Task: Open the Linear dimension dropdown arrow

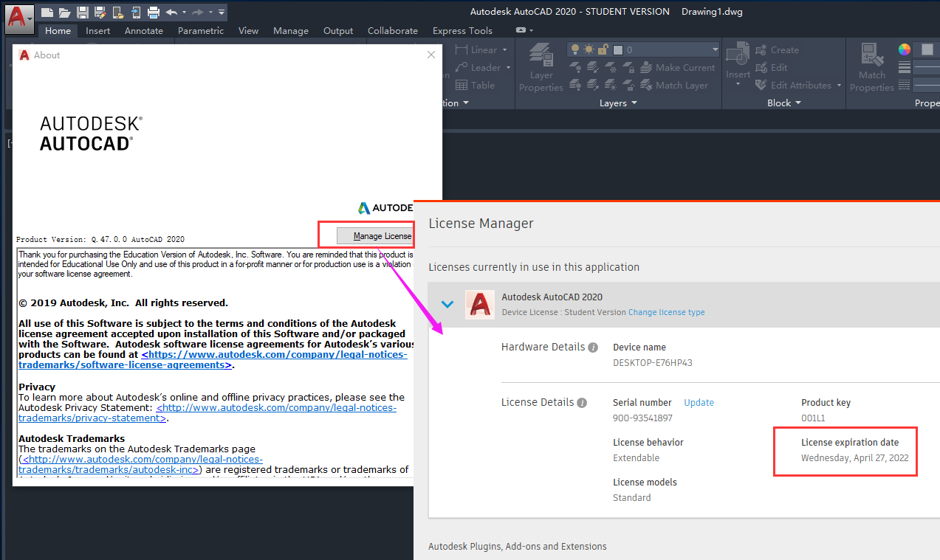Action: pos(505,50)
